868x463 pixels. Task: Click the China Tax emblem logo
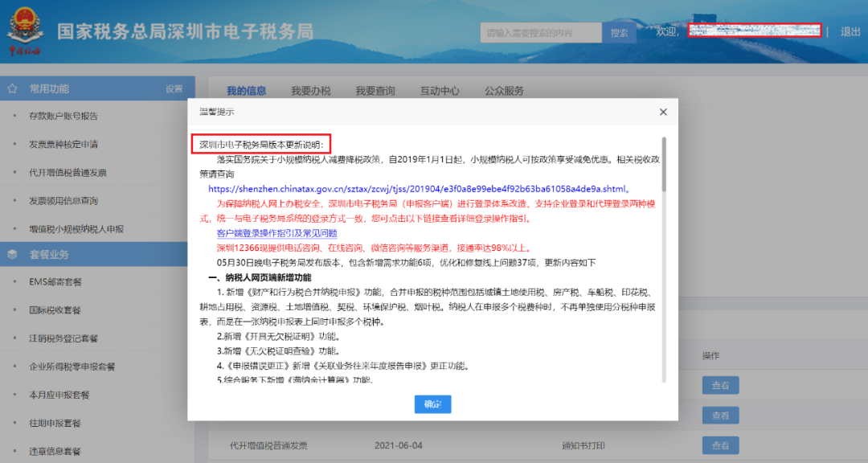pyautogui.click(x=25, y=31)
